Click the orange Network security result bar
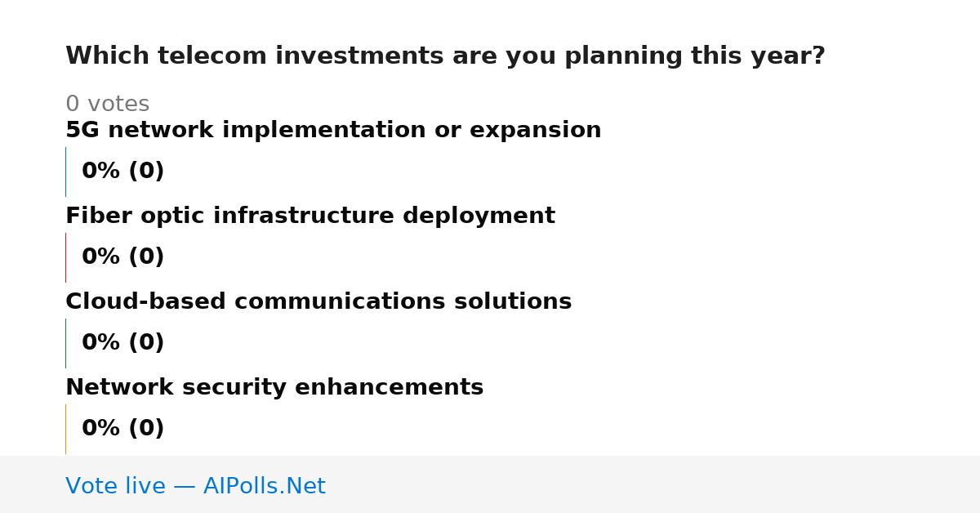980x513 pixels. pos(65,429)
